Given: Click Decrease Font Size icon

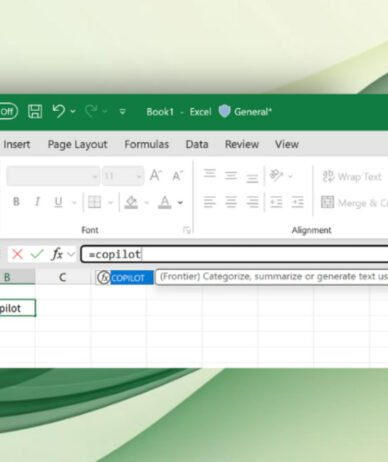Looking at the screenshot, I should pos(178,175).
